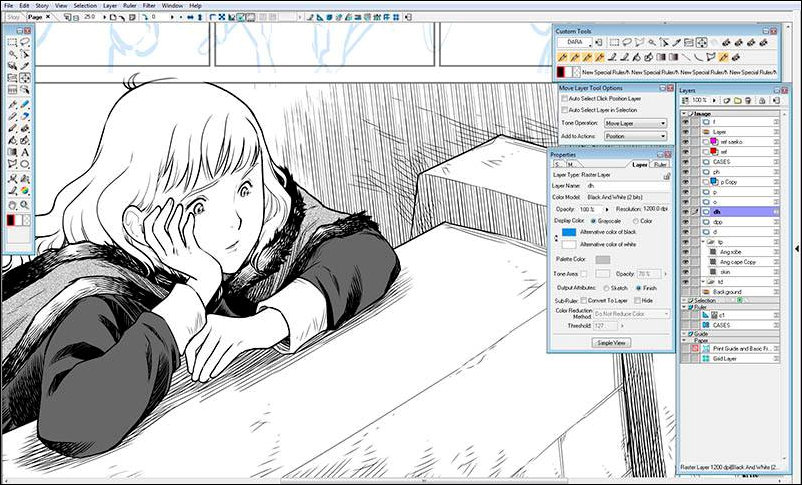
Task: Hide the Background layer via eye icon
Action: tap(686, 291)
